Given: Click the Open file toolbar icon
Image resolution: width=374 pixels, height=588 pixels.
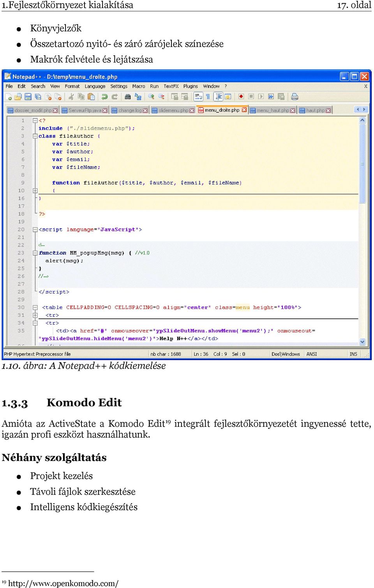Looking at the screenshot, I should [18, 97].
